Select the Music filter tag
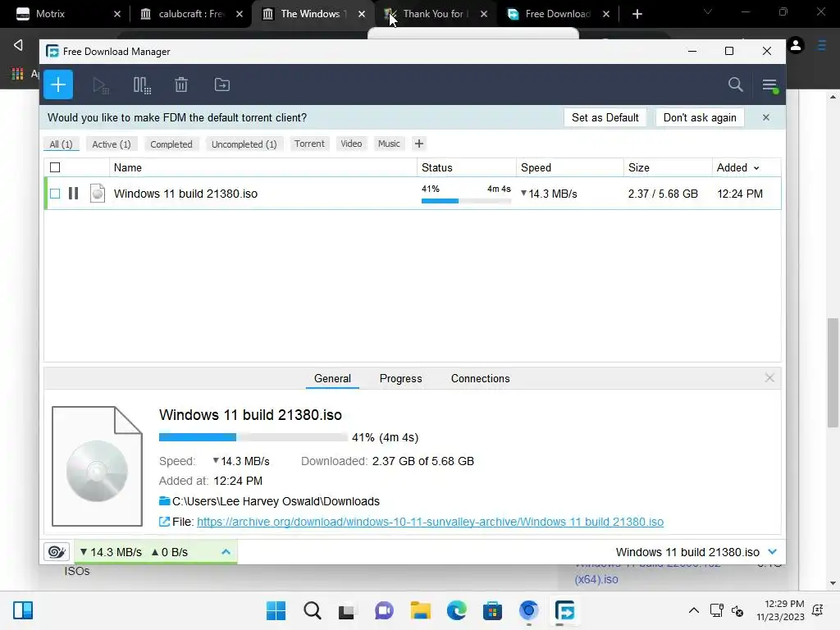This screenshot has height=630, width=840. pos(389,144)
